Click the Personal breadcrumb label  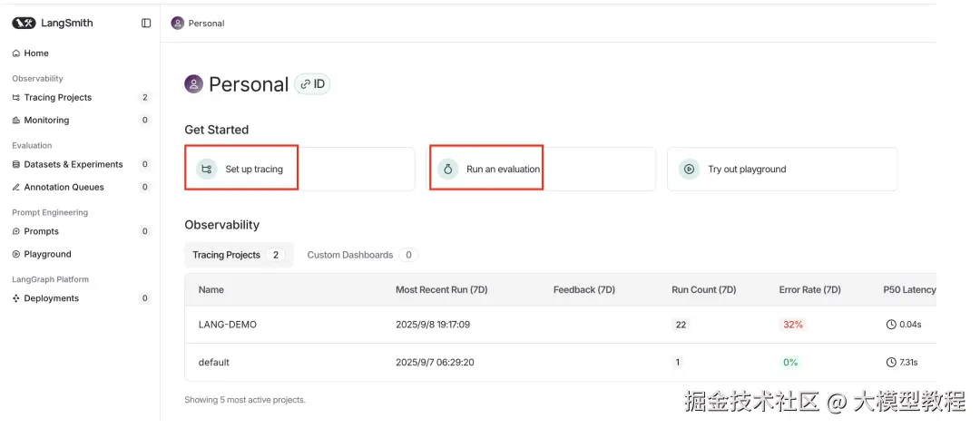206,23
